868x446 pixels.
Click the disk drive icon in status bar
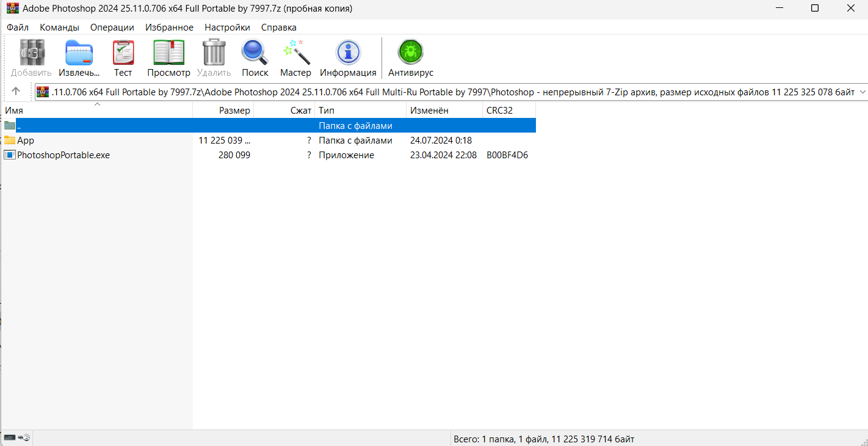pos(10,438)
